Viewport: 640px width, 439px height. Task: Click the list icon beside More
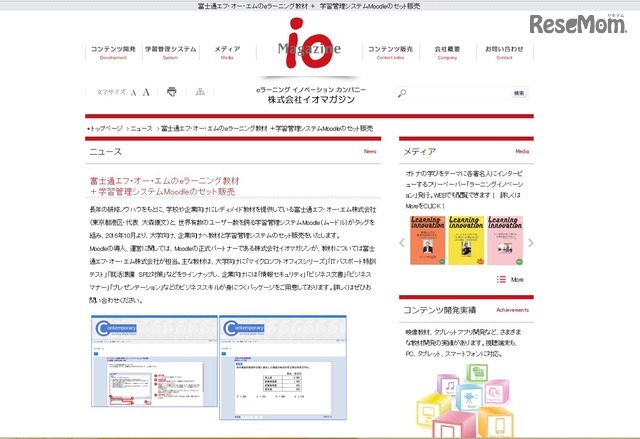click(501, 279)
